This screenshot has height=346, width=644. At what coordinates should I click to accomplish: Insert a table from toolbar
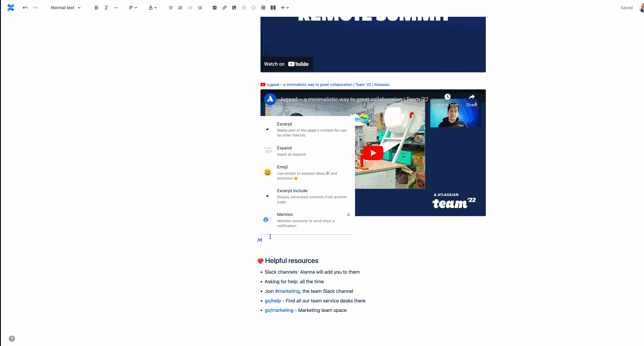coord(263,8)
